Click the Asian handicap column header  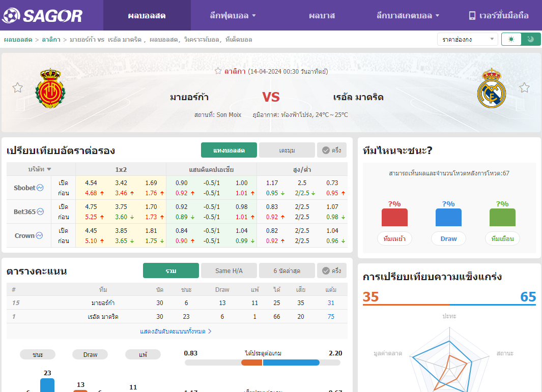tap(211, 169)
